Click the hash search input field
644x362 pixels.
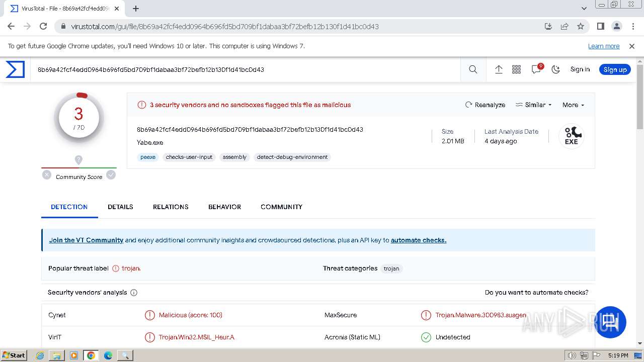247,69
